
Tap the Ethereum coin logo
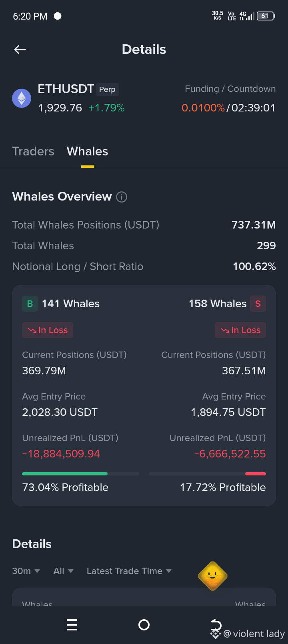point(22,98)
